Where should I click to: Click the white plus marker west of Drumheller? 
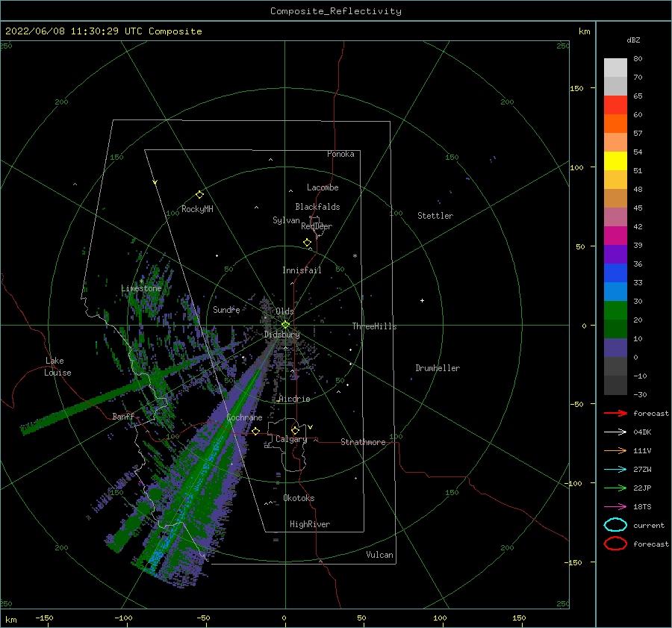[x=422, y=300]
